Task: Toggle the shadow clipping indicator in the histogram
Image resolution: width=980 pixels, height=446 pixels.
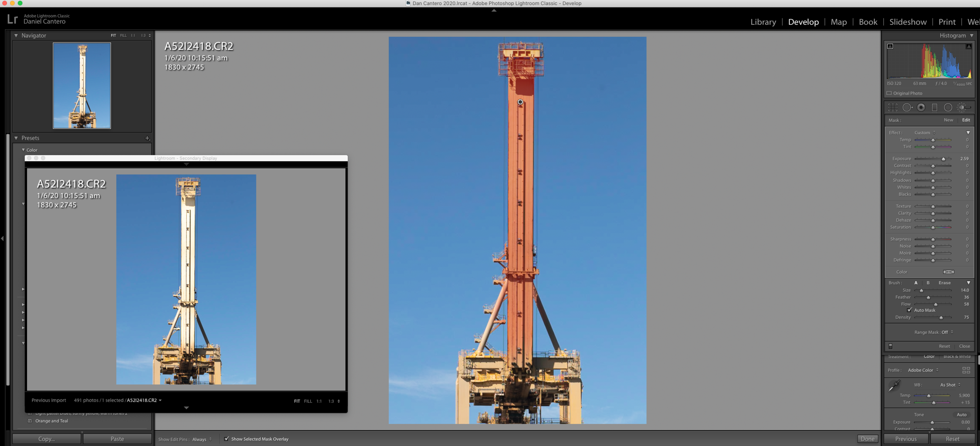Action: tap(890, 46)
